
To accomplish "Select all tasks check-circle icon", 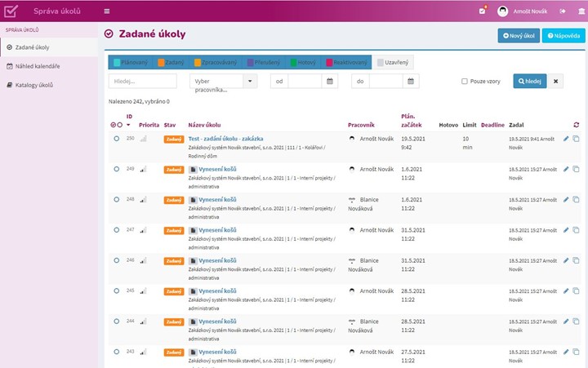I will [113, 125].
